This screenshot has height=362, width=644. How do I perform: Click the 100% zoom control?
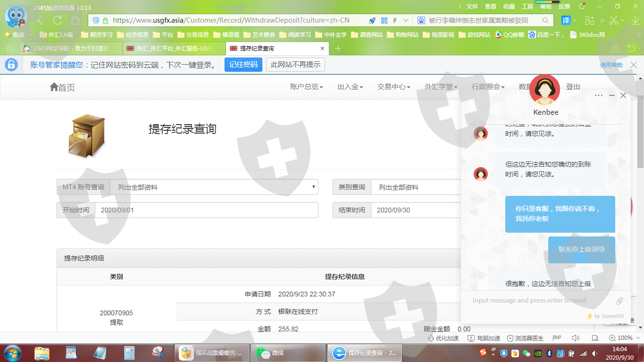[x=620, y=338]
